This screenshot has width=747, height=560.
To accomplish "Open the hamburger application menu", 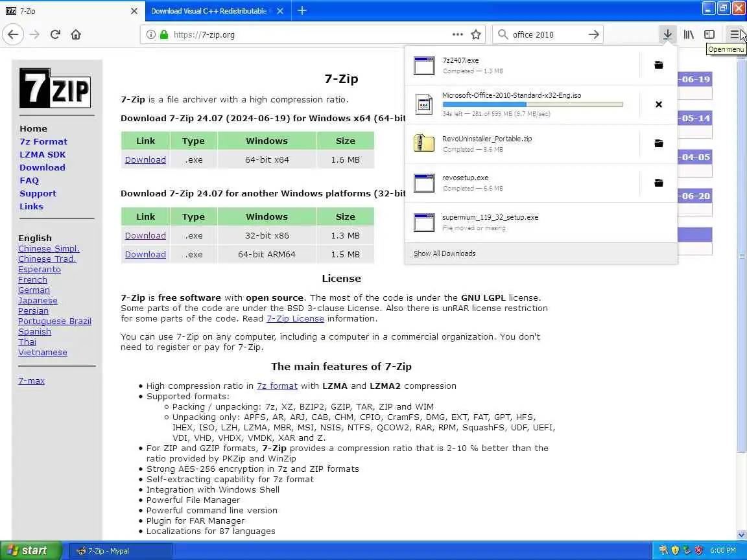I will 735,34.
